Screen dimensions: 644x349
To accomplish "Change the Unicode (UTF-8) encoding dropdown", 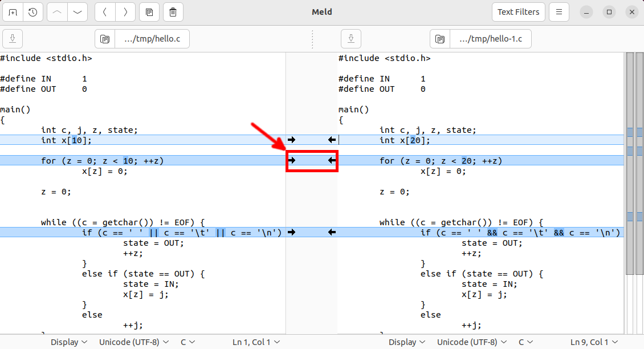I will 133,342.
